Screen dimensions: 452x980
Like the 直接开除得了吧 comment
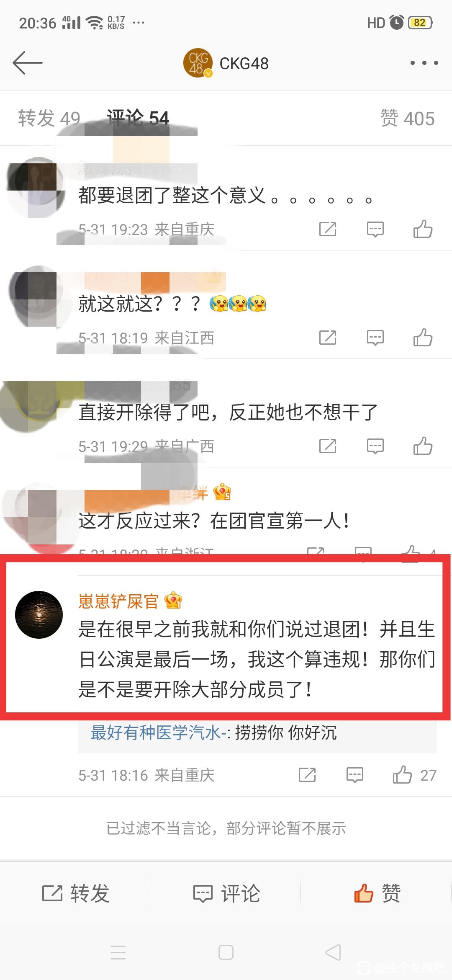423,446
